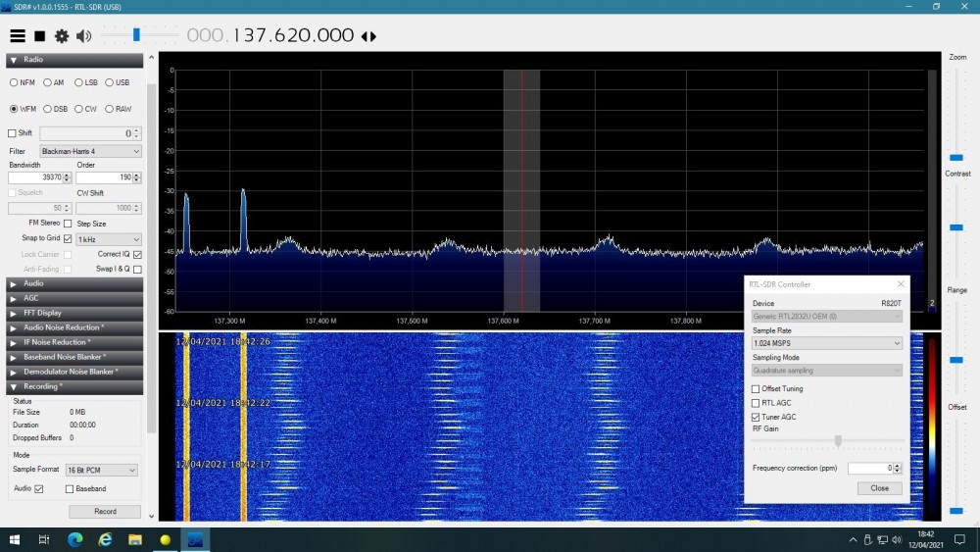Image resolution: width=980 pixels, height=552 pixels.
Task: Open the hamburger main menu
Action: pos(18,36)
